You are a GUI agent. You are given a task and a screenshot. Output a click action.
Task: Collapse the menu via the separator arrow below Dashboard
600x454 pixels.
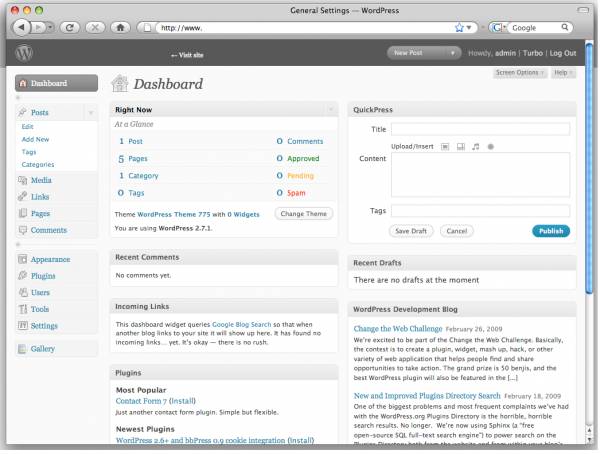[18, 98]
